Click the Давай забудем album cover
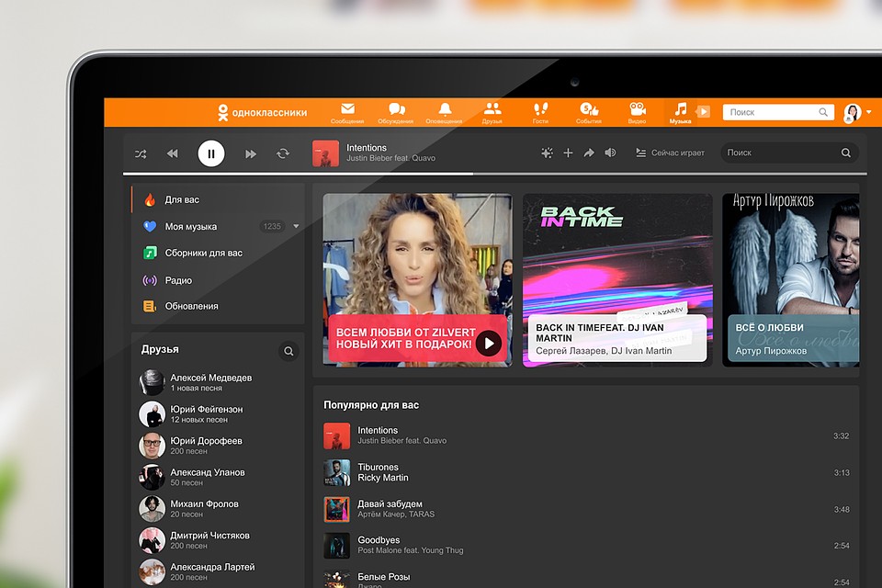 pyautogui.click(x=337, y=509)
